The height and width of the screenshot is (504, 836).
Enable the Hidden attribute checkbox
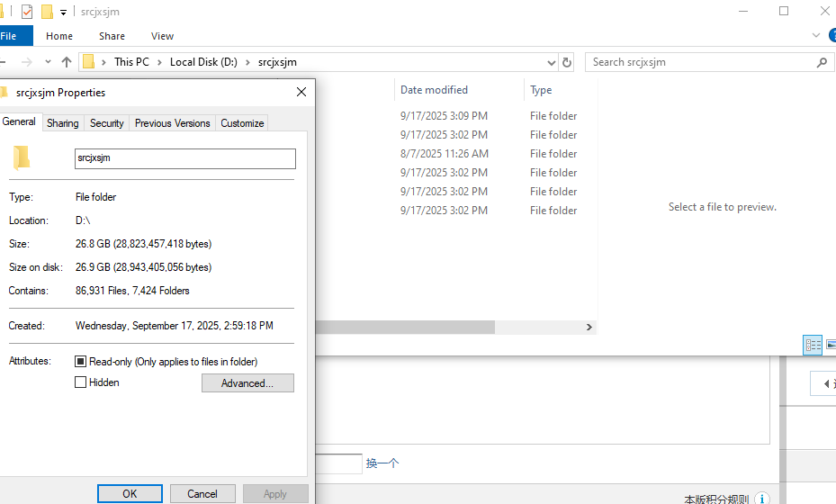click(80, 382)
